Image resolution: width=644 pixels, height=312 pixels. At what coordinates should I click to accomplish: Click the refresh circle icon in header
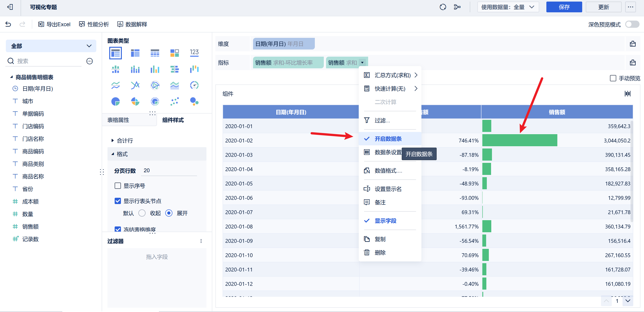442,7
